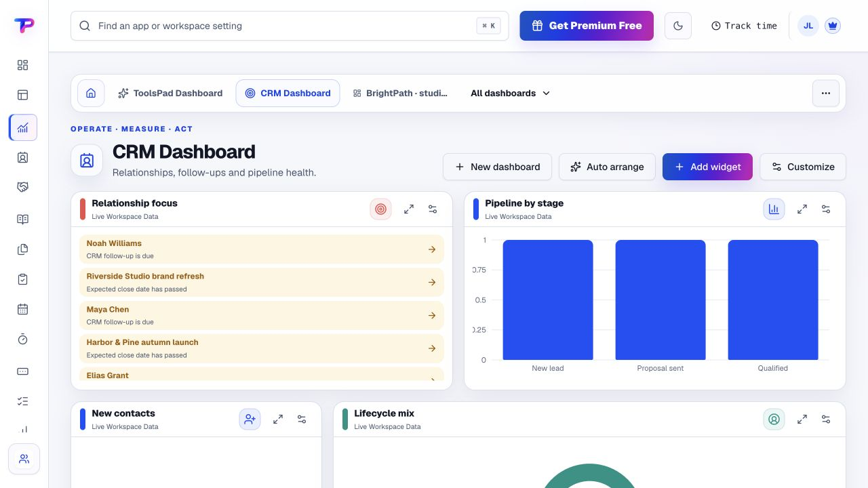This screenshot has width=868, height=488.
Task: Focus the Find an app search field
Action: pyautogui.click(x=290, y=26)
